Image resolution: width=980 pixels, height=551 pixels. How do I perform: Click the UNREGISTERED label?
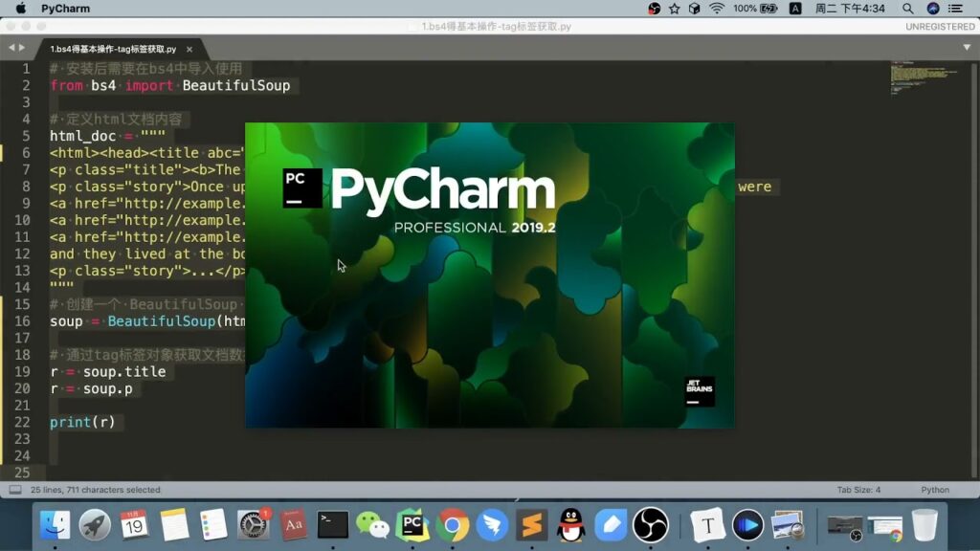[940, 26]
